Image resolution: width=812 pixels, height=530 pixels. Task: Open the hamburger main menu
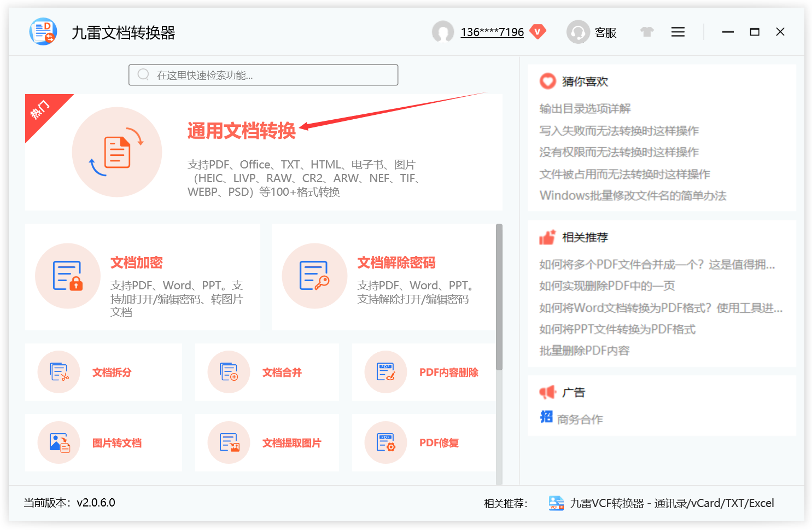point(678,32)
